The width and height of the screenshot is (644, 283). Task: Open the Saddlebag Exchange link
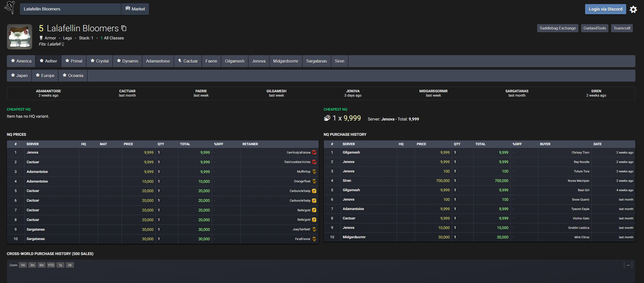click(557, 28)
